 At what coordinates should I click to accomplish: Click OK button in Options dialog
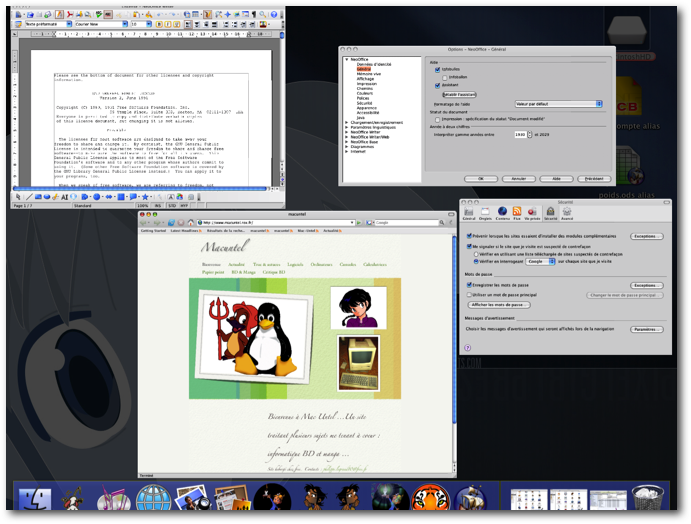[481, 178]
